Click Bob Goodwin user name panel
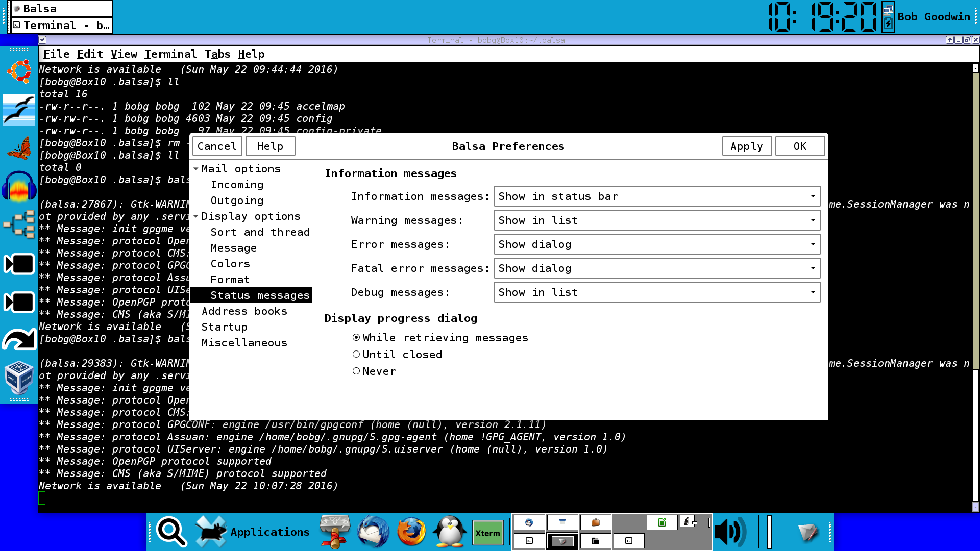The height and width of the screenshot is (551, 980). click(934, 17)
